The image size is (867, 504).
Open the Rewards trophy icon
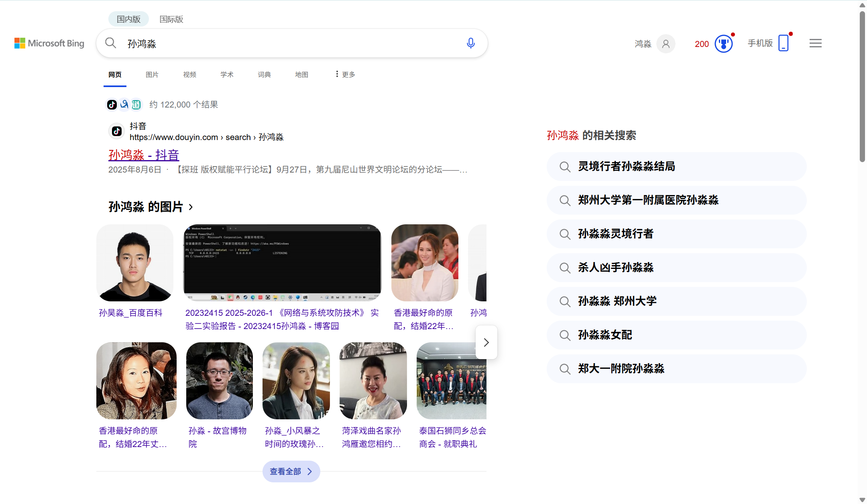[723, 43]
